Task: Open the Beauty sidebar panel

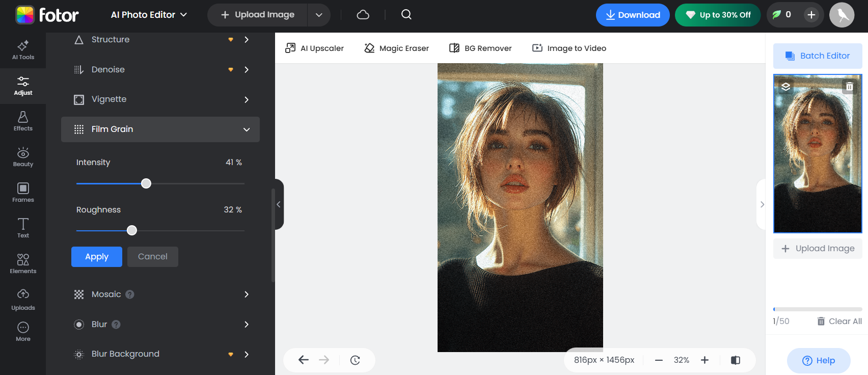Action: [x=23, y=157]
